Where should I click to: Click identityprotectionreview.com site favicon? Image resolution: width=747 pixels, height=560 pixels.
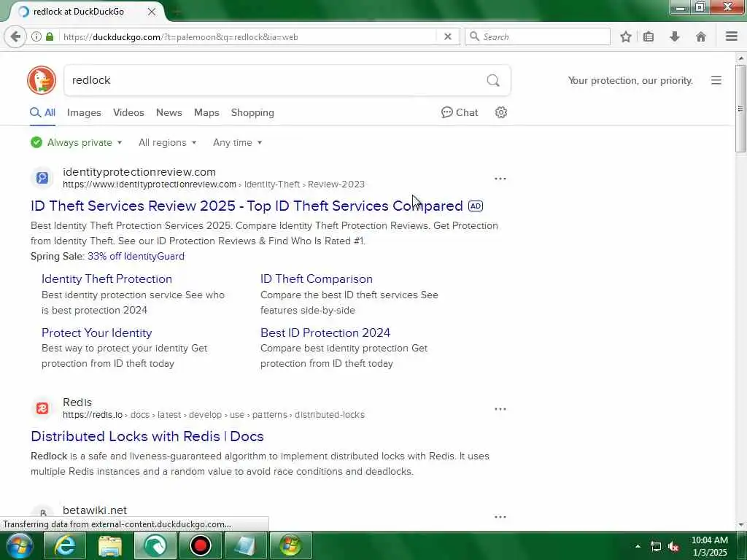42,178
